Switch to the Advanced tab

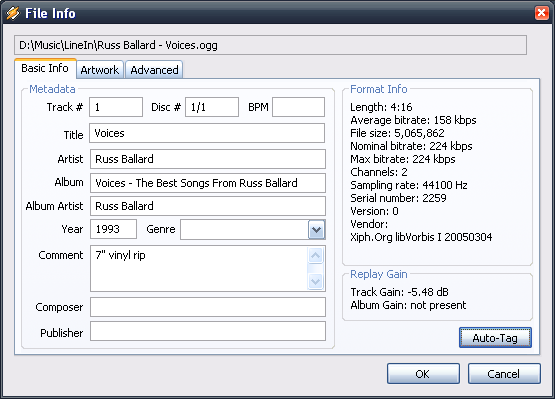click(x=154, y=70)
